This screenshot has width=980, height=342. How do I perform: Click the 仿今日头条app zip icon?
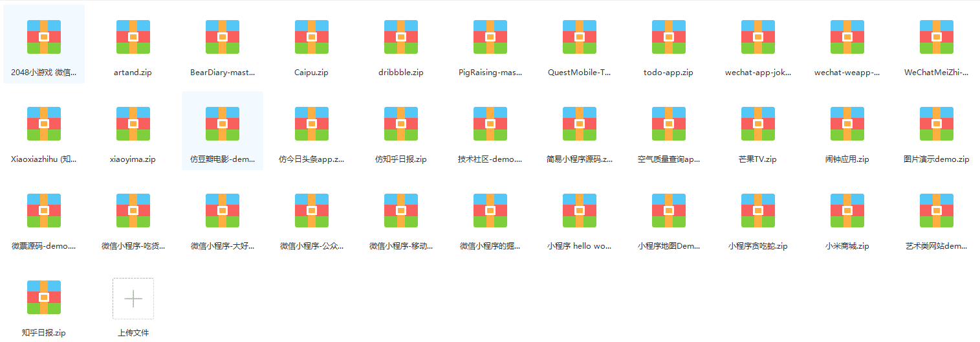coord(312,123)
